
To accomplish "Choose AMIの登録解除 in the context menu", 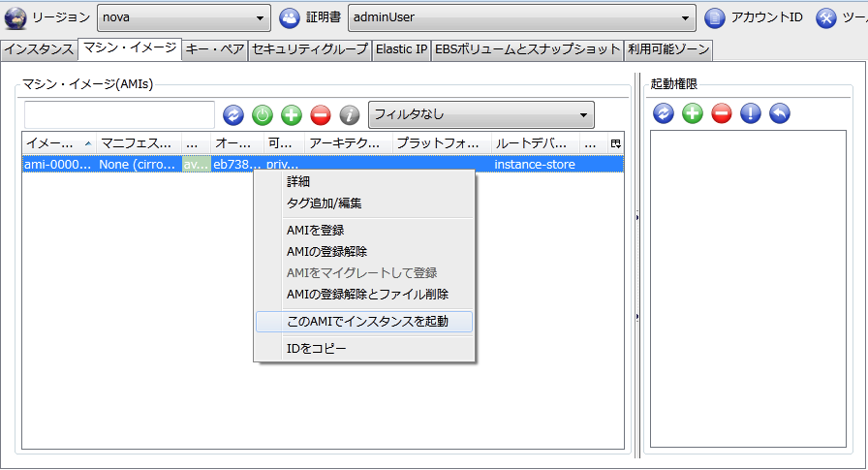I will coord(326,251).
